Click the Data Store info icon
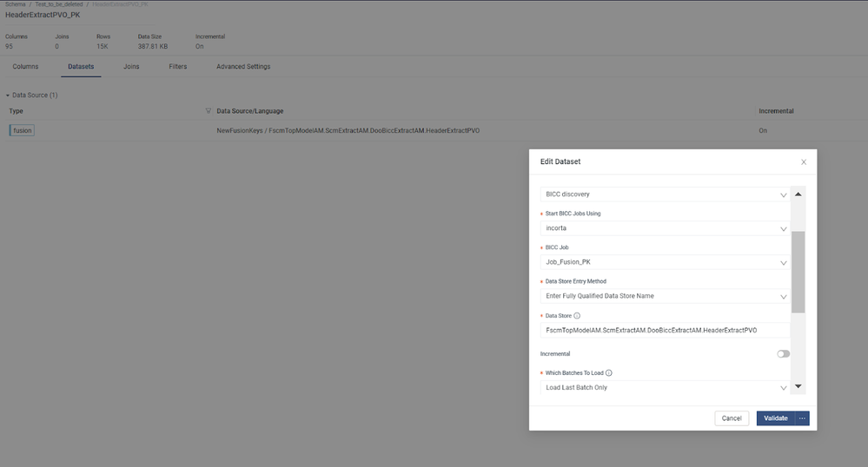The height and width of the screenshot is (467, 868). 577,316
